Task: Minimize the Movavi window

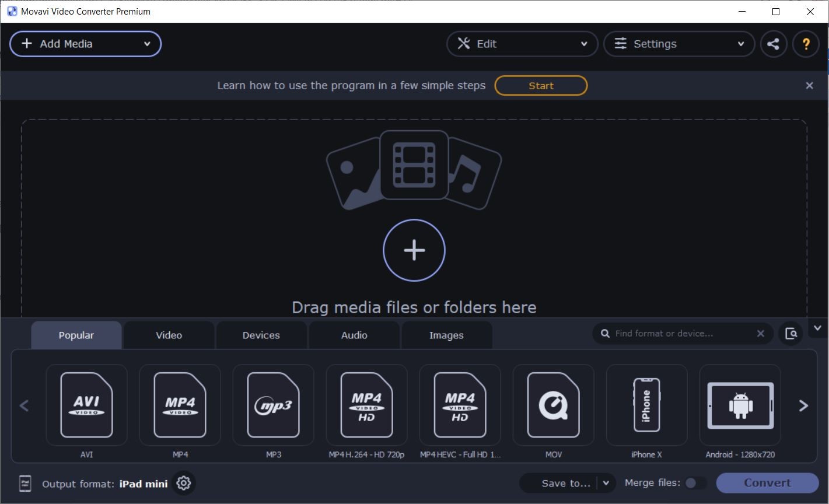Action: 742,11
